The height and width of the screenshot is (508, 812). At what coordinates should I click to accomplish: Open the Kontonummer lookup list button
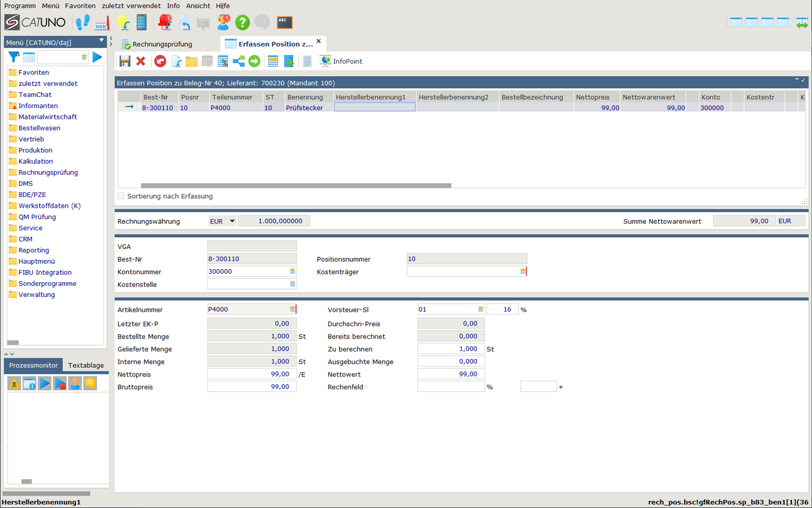[292, 272]
